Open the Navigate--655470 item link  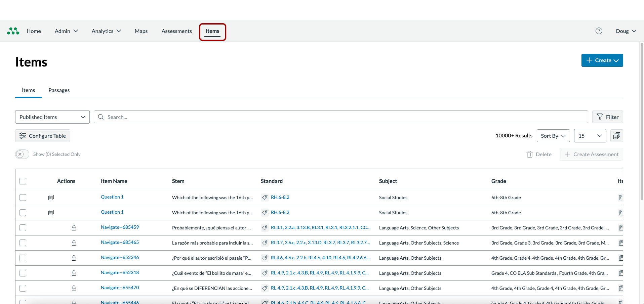click(x=120, y=288)
